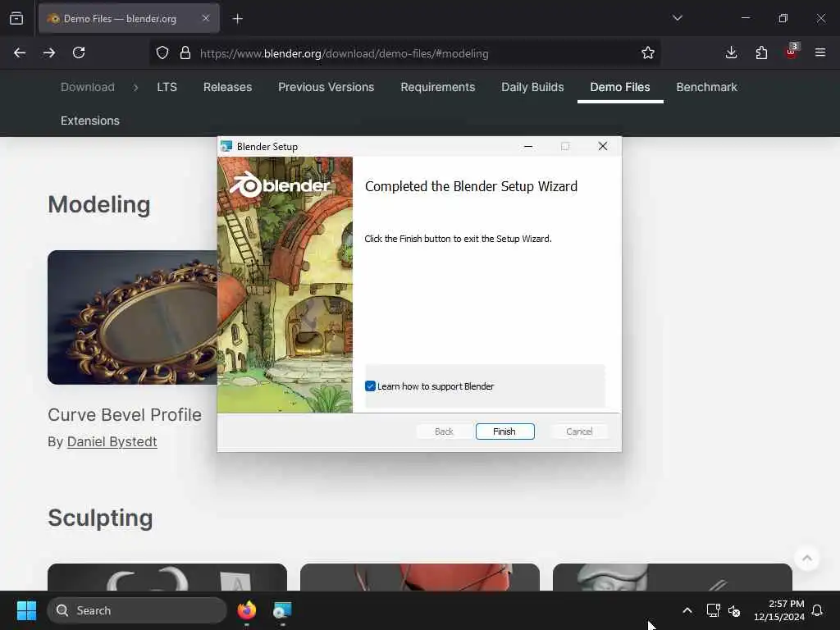Click the Back button in Blender Setup
The width and height of the screenshot is (840, 630).
tap(444, 431)
